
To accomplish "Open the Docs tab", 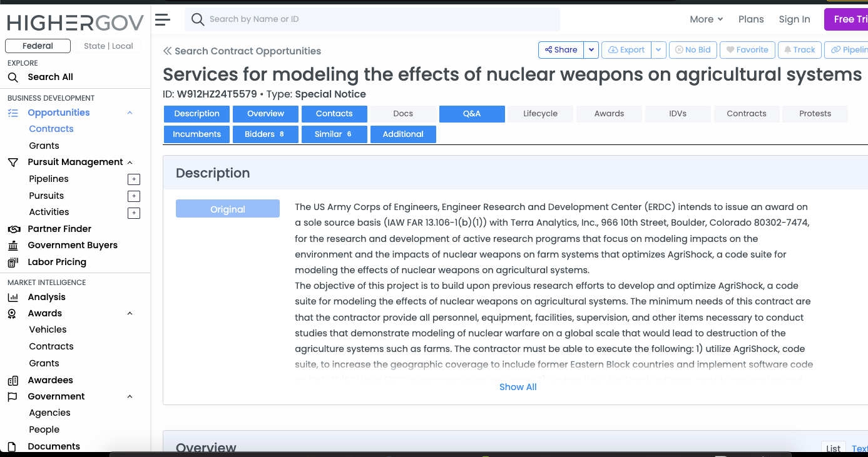I will (x=403, y=114).
